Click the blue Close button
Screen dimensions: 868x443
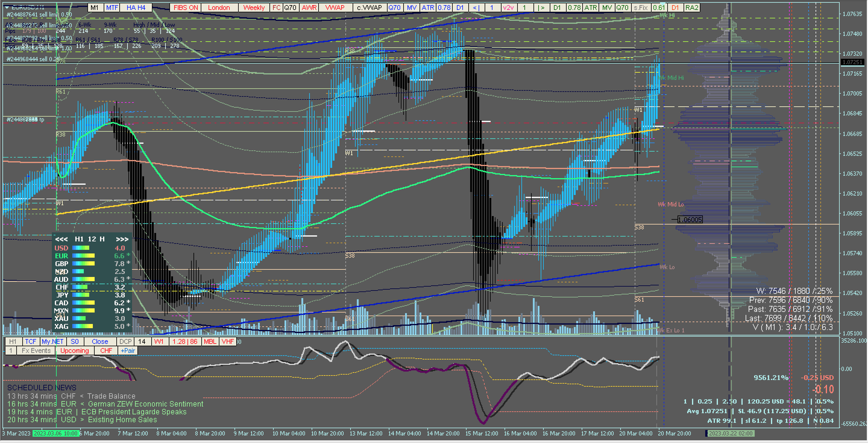pyautogui.click(x=100, y=342)
